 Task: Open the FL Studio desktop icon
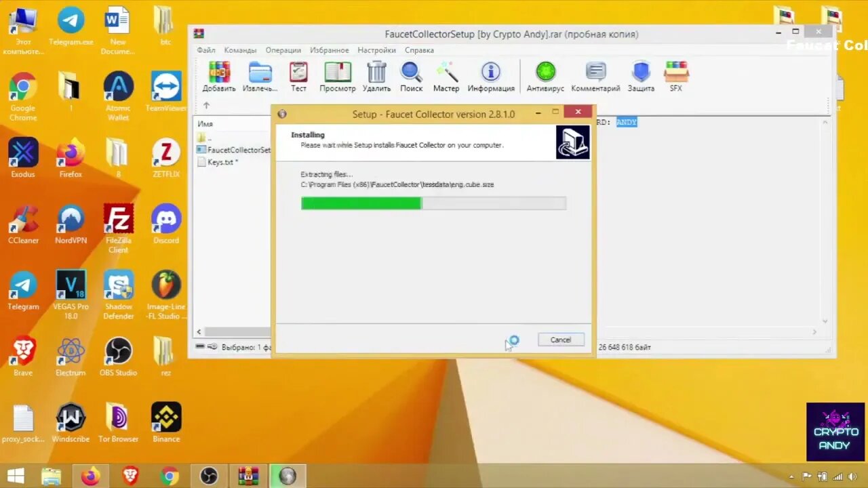tap(165, 296)
